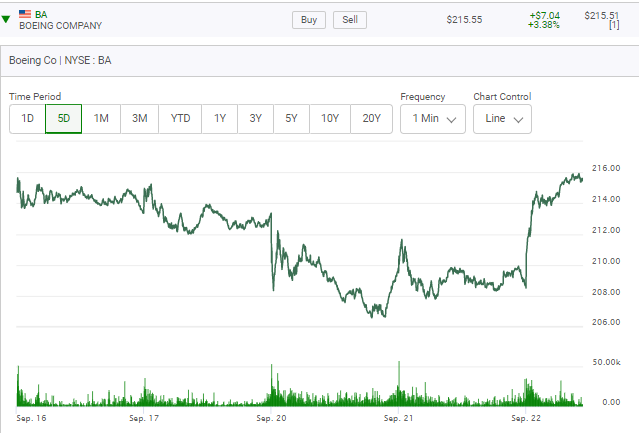Click the Sep. 16 date axis label
639x433 pixels.
pos(31,418)
